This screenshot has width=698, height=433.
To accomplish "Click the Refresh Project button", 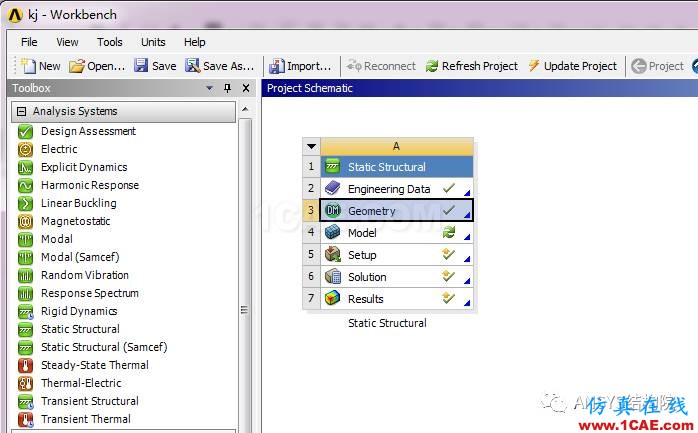I will pyautogui.click(x=470, y=66).
